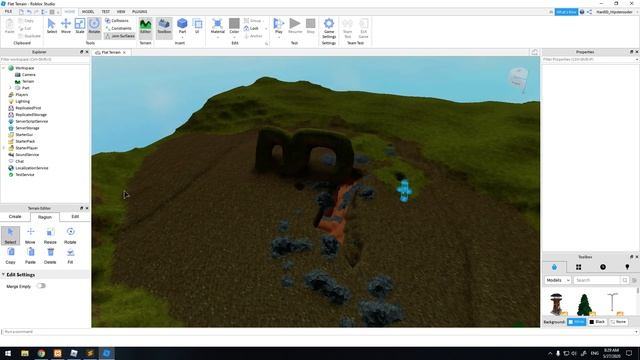Open the command bar history dropdown arrow
This screenshot has width=640, height=360.
point(637,332)
